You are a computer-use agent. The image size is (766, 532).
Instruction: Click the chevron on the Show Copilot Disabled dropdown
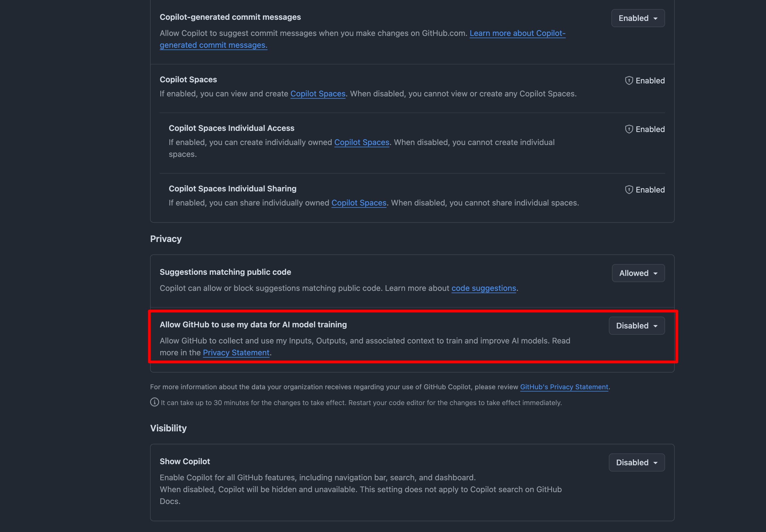tap(655, 462)
